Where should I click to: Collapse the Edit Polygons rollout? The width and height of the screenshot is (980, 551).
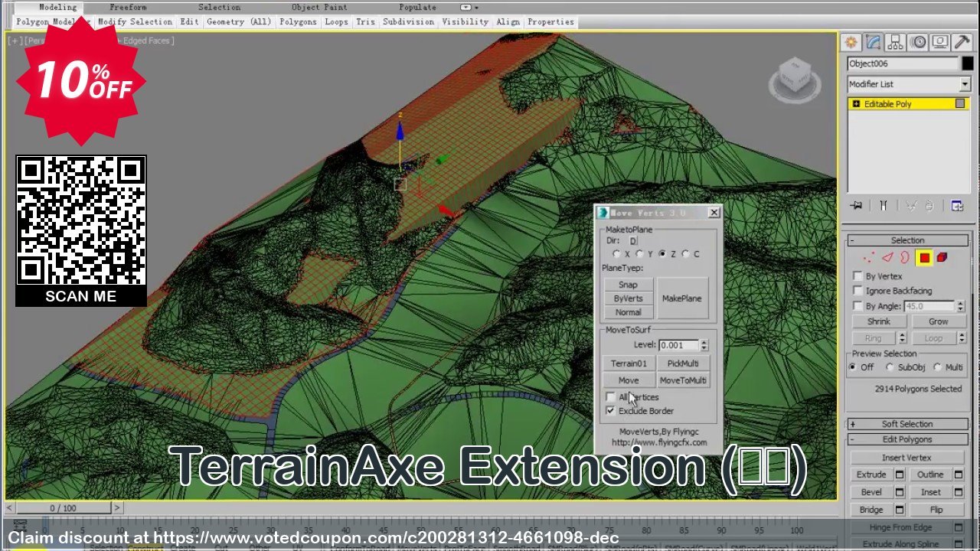click(907, 439)
